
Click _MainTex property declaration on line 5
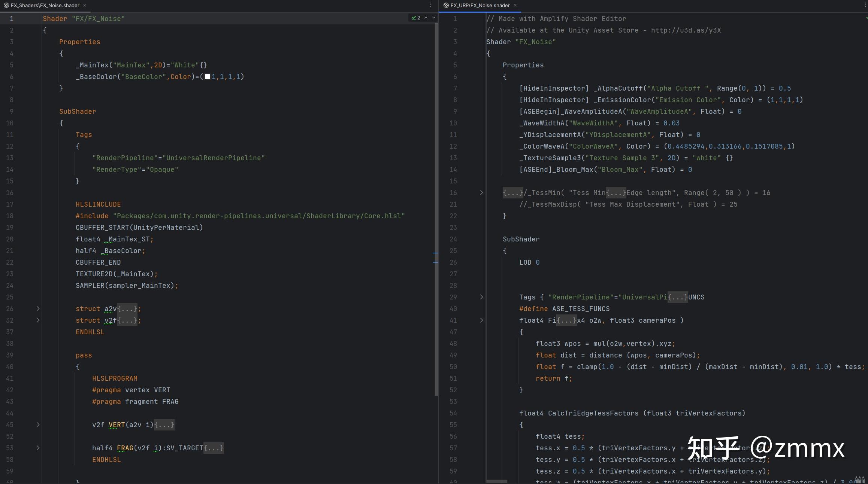[x=141, y=65]
